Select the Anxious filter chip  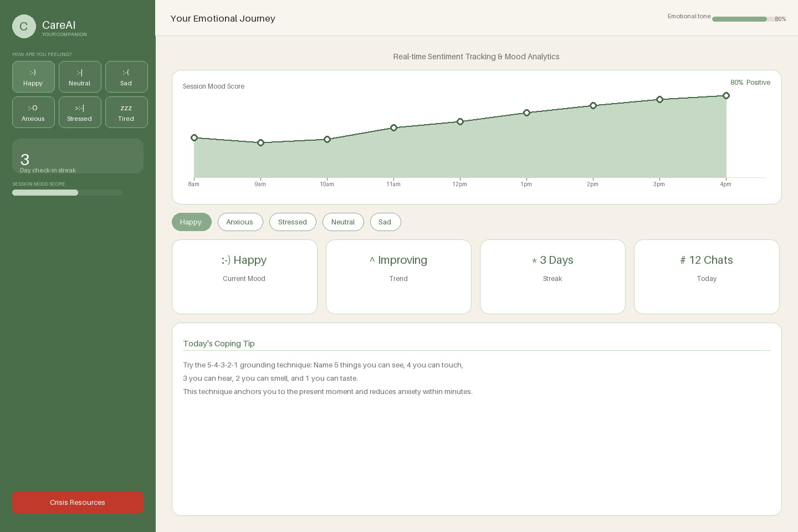coord(241,222)
